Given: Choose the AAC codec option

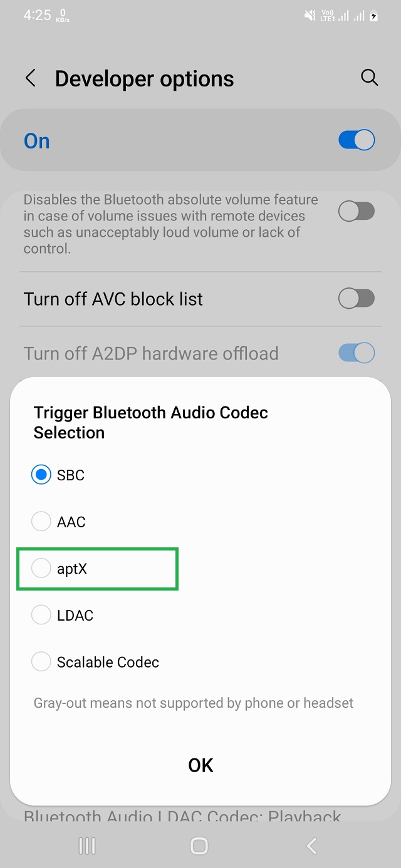Looking at the screenshot, I should 41,522.
